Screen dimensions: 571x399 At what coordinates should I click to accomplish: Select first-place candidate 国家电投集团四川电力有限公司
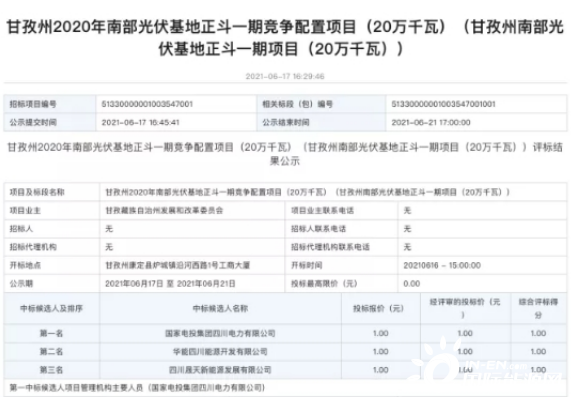(220, 333)
